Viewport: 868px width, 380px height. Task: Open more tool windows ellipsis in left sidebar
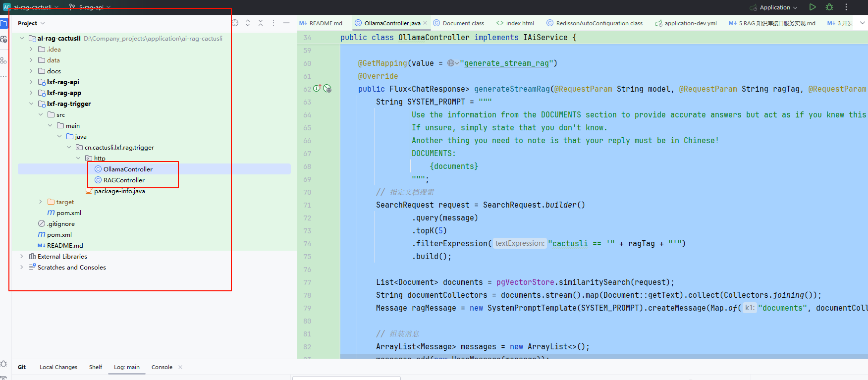point(4,76)
